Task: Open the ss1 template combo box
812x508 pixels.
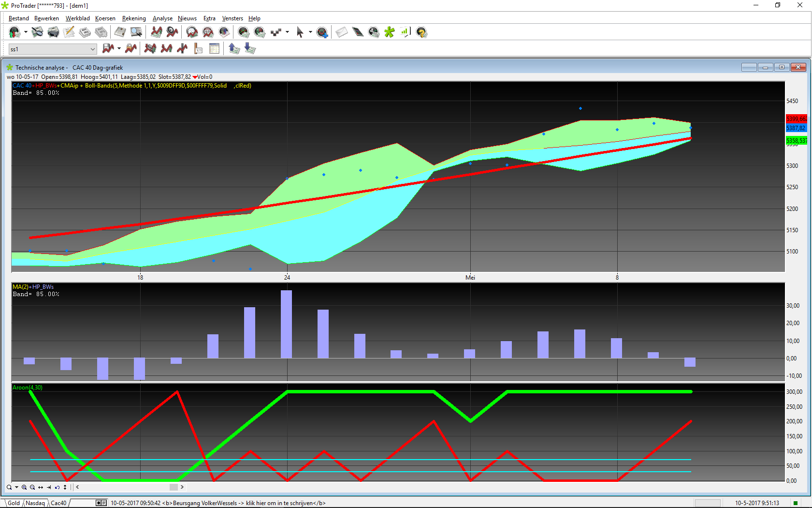Action: click(53, 49)
